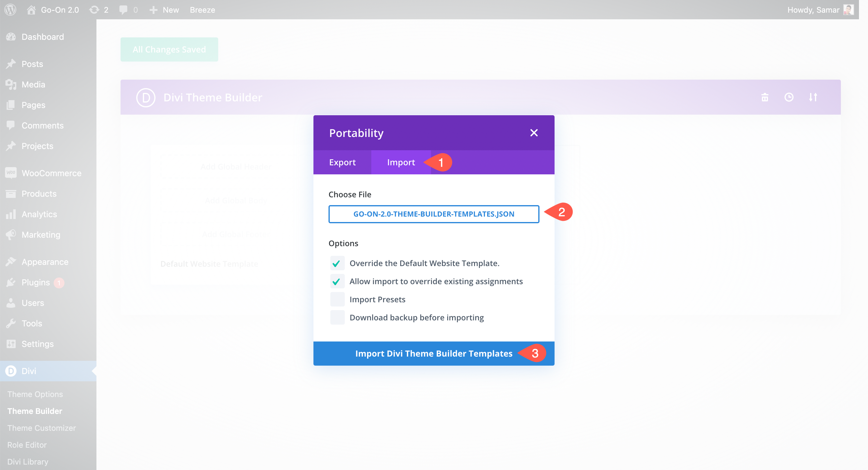This screenshot has width=868, height=470.
Task: Click the Divi D icon in sidebar
Action: tap(11, 371)
